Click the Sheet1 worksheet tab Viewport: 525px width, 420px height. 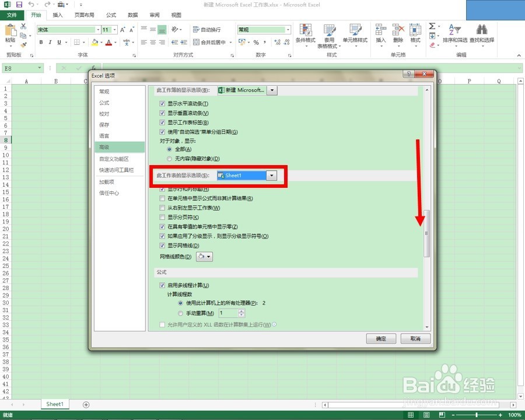point(55,404)
